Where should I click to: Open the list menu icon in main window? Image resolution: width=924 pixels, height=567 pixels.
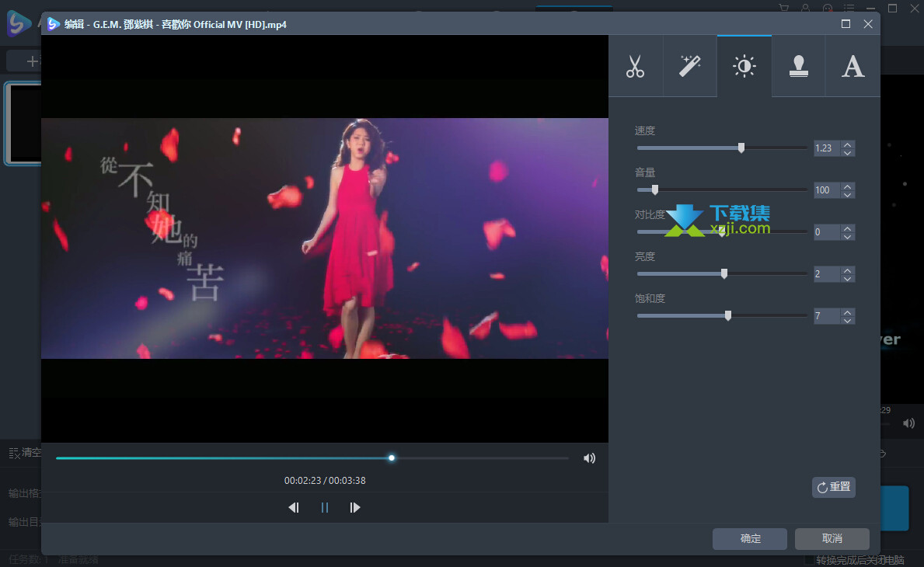(x=849, y=8)
